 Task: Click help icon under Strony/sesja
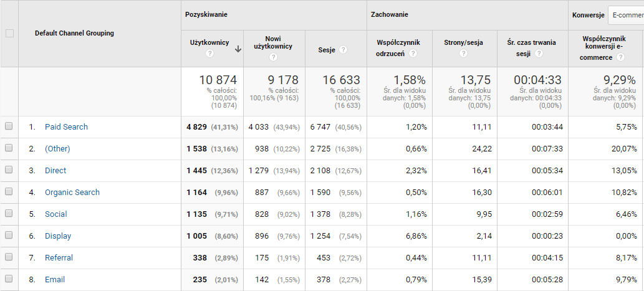pyautogui.click(x=463, y=54)
